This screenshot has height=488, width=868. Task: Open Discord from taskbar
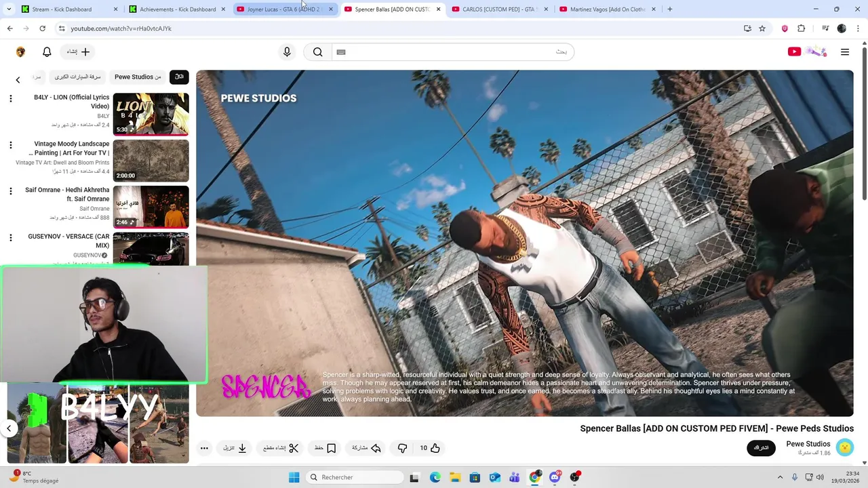point(555,477)
